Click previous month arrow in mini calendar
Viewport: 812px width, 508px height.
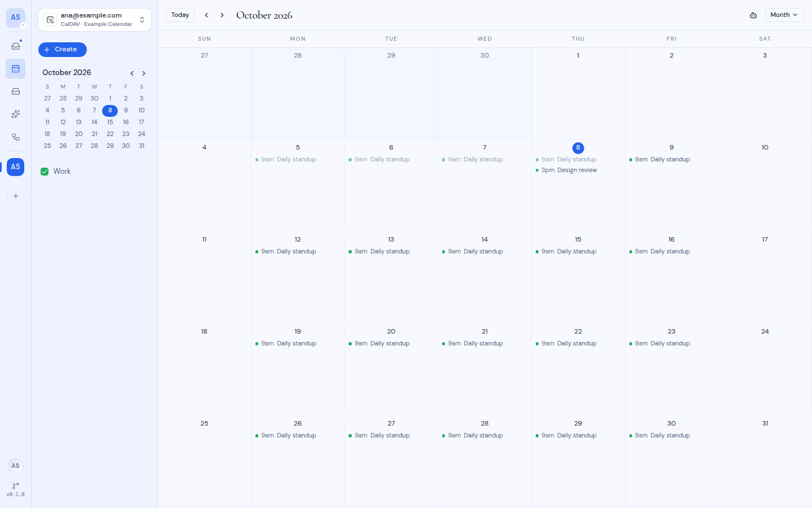[x=132, y=73]
